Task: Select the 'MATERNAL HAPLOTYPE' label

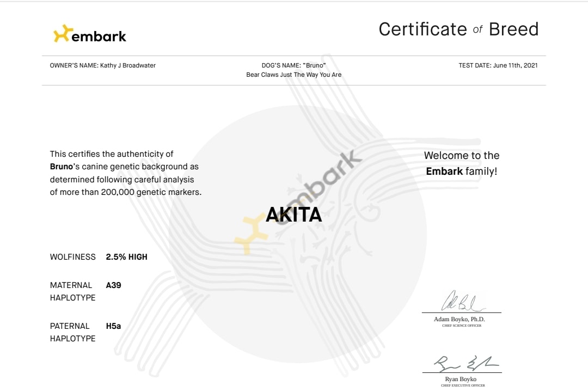Action: (x=73, y=291)
